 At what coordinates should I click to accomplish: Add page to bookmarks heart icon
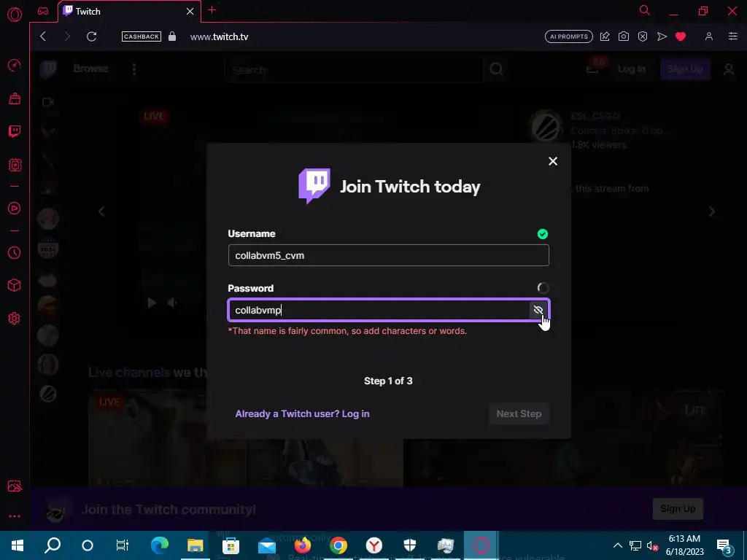pyautogui.click(x=681, y=36)
